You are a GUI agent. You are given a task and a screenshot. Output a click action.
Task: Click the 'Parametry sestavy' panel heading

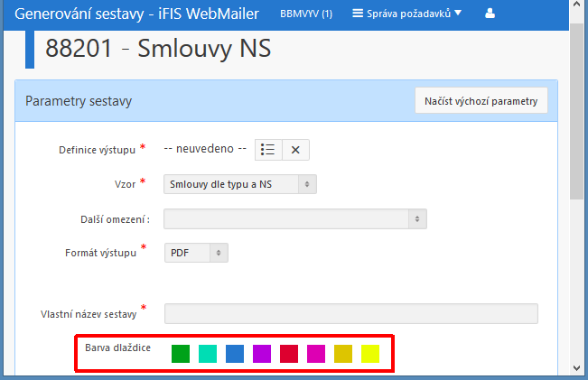coord(79,101)
